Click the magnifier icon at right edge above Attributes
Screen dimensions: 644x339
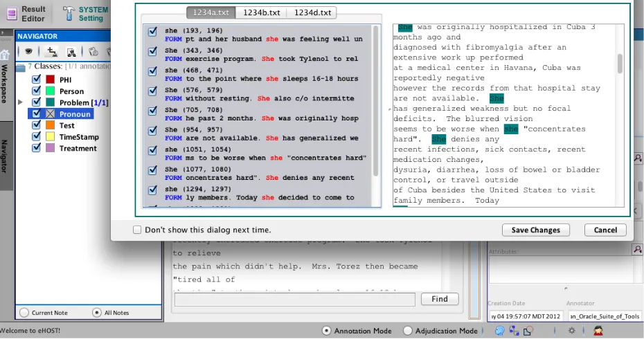coord(638,158)
